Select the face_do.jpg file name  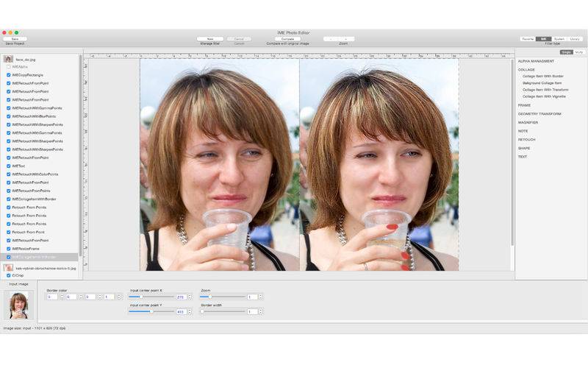[x=26, y=60]
